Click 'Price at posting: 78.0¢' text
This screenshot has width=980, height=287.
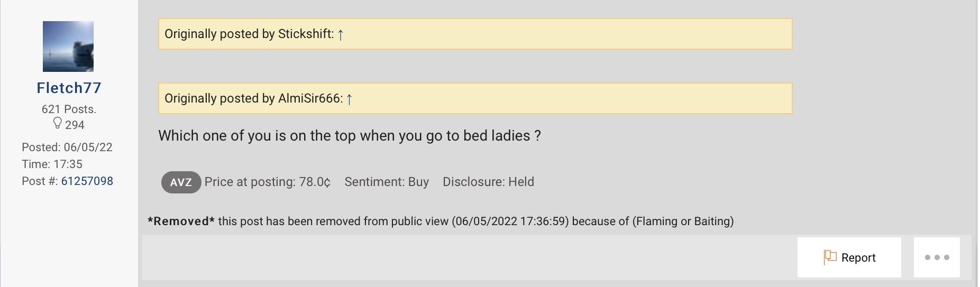(x=267, y=182)
